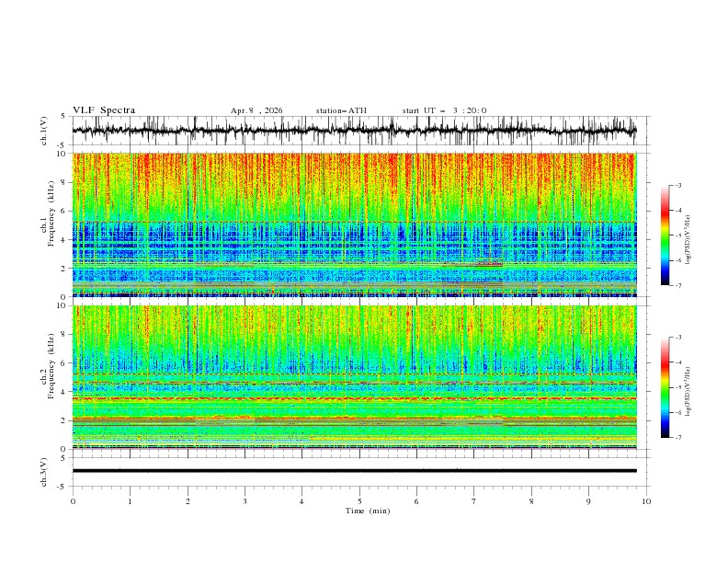Click the "ch.3(V)" axis label

tap(44, 472)
